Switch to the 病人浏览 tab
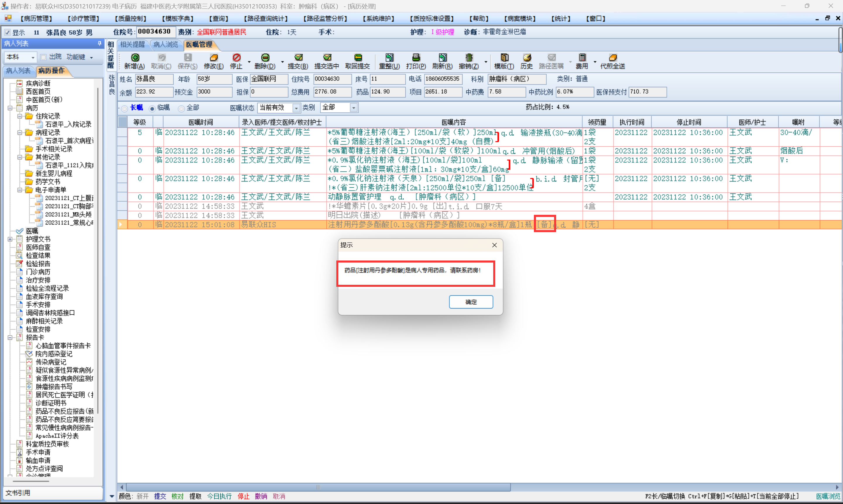Image resolution: width=843 pixels, height=504 pixels. coord(165,44)
